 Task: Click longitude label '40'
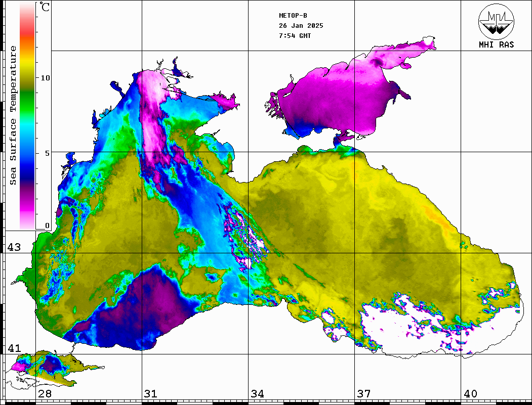pyautogui.click(x=470, y=393)
